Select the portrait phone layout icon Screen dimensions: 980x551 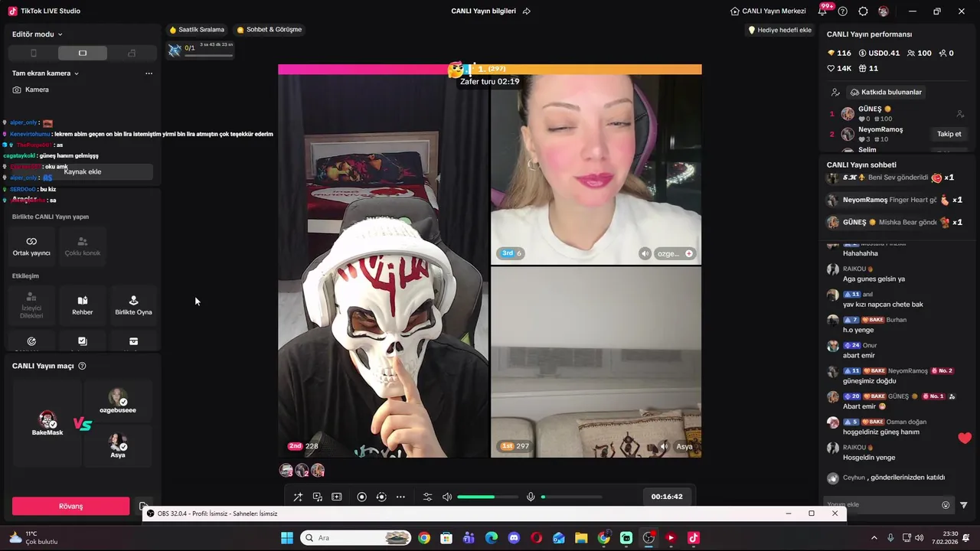(33, 53)
